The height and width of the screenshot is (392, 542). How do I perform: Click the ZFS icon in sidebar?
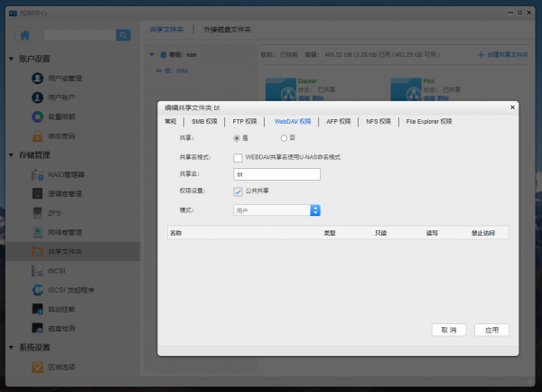click(37, 213)
